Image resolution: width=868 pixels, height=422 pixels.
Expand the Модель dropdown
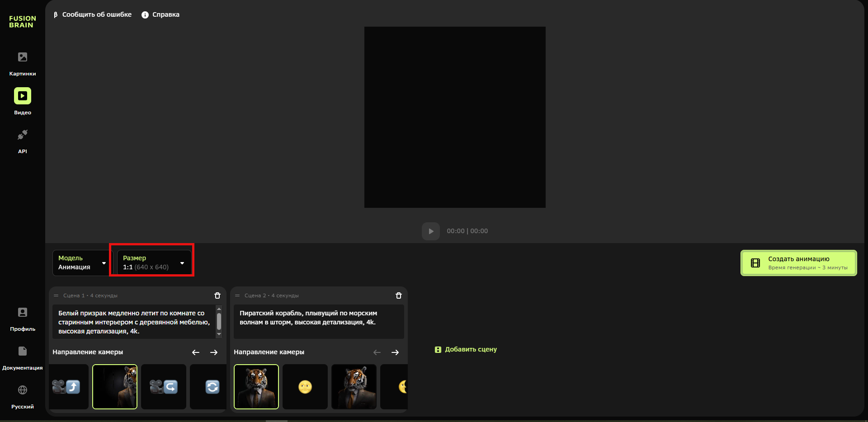pyautogui.click(x=81, y=263)
